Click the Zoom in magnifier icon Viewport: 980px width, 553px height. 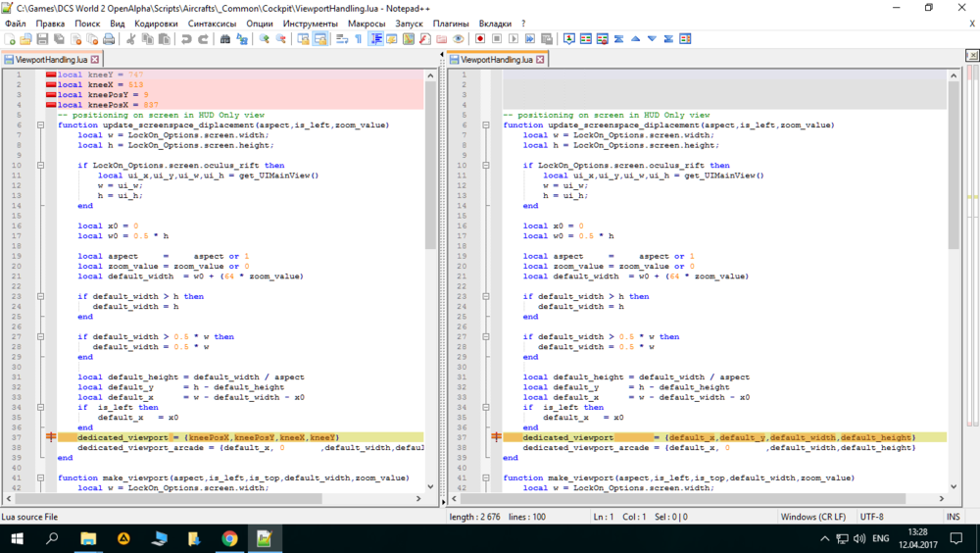pyautogui.click(x=264, y=39)
